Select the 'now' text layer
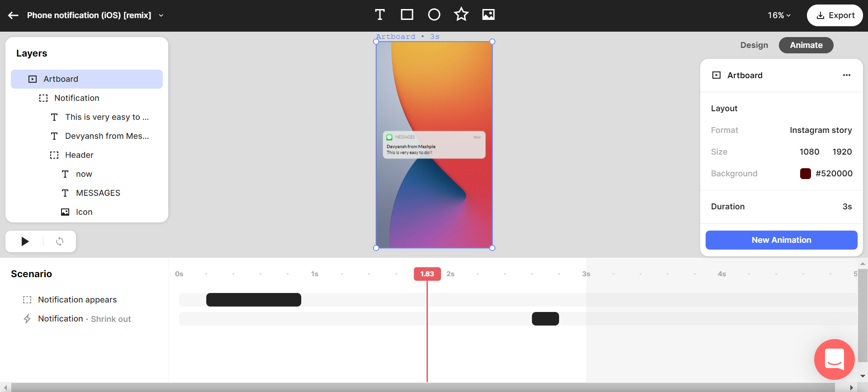 click(x=87, y=174)
